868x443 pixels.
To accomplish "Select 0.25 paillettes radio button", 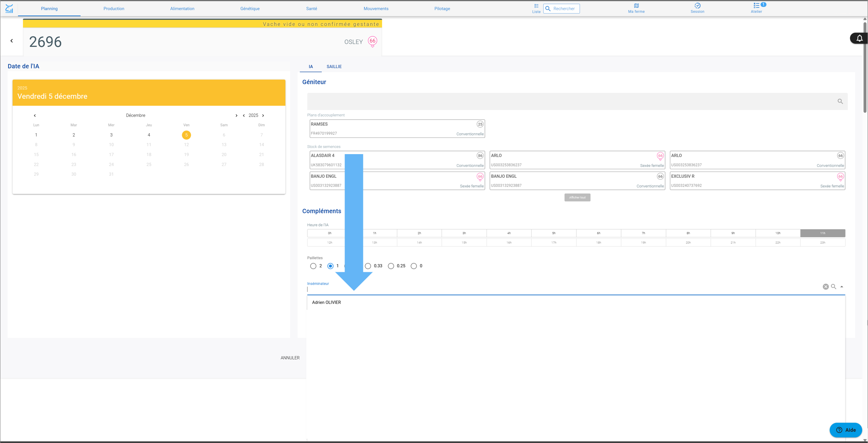I will 391,266.
